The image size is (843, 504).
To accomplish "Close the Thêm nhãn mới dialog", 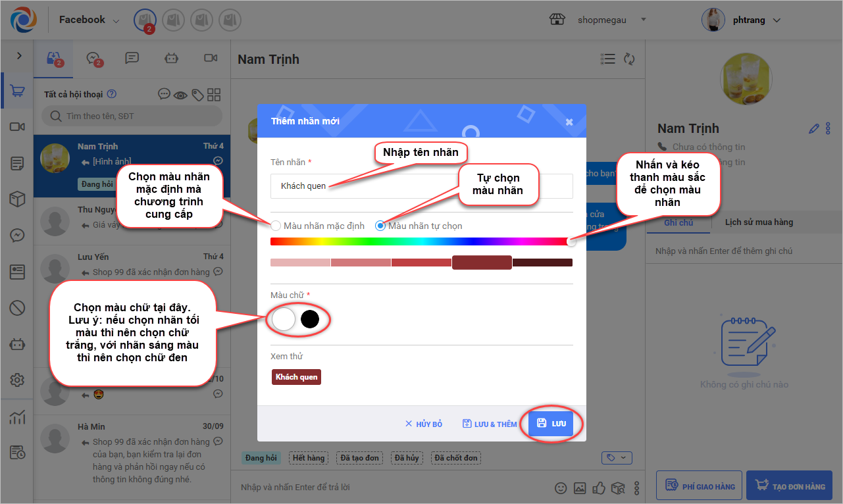I will point(569,122).
